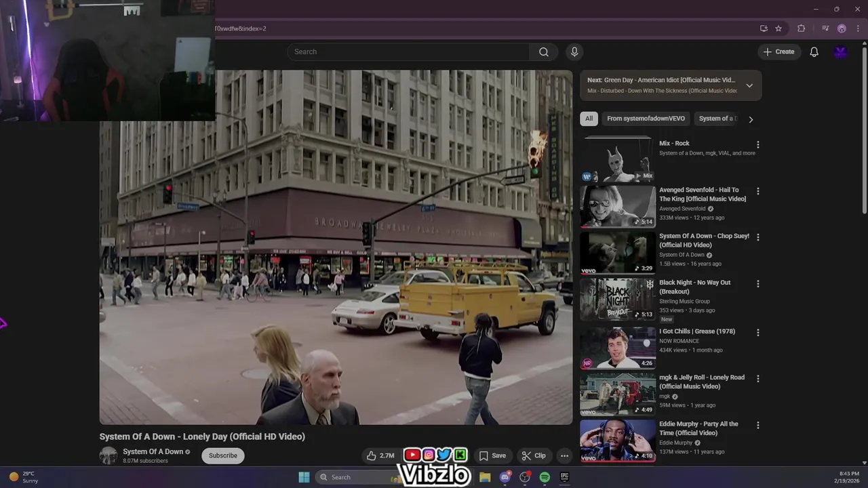The height and width of the screenshot is (488, 868).
Task: Open NOW ROMANCE channel link
Action: point(679,341)
